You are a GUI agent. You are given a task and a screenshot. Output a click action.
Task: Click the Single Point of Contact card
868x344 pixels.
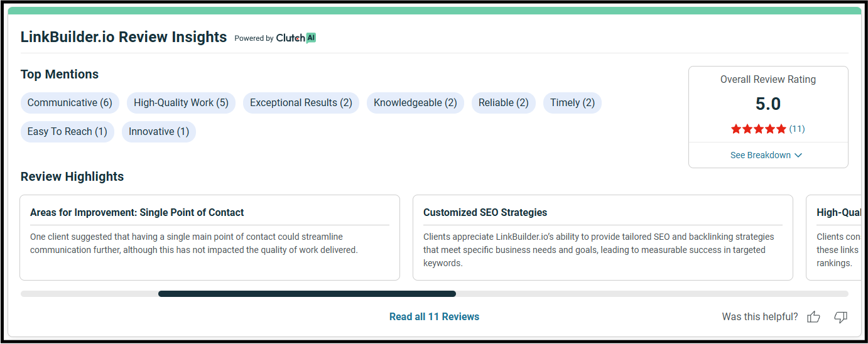pyautogui.click(x=210, y=237)
